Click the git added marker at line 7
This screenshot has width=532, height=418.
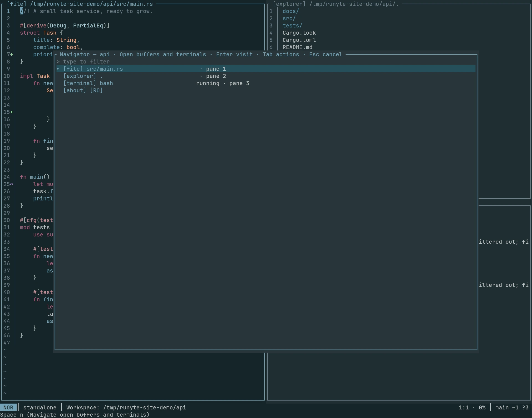click(x=12, y=54)
